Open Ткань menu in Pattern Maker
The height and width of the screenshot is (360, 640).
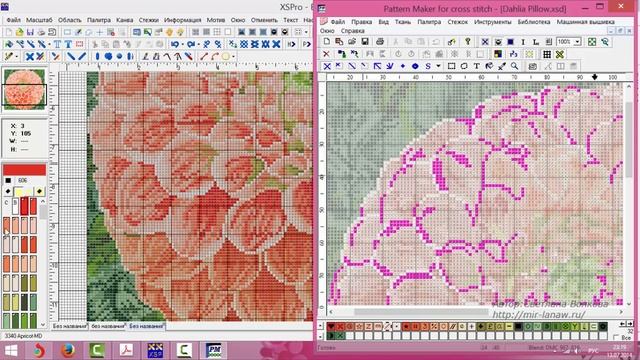pos(402,22)
